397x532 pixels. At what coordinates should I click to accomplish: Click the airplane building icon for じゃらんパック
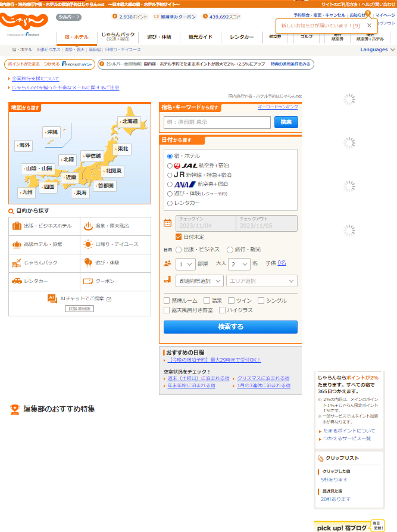point(17,263)
